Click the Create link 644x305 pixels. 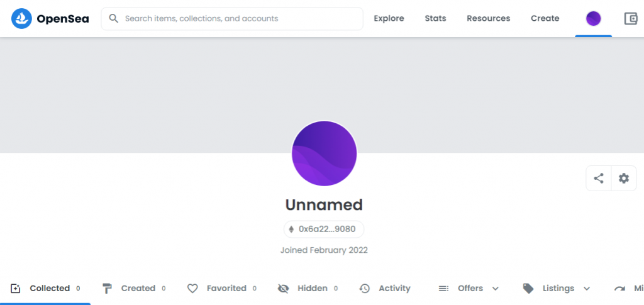pyautogui.click(x=545, y=19)
